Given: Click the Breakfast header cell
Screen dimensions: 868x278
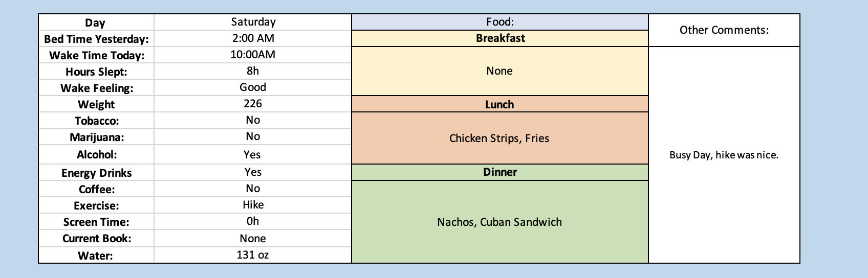Looking at the screenshot, I should point(500,38).
